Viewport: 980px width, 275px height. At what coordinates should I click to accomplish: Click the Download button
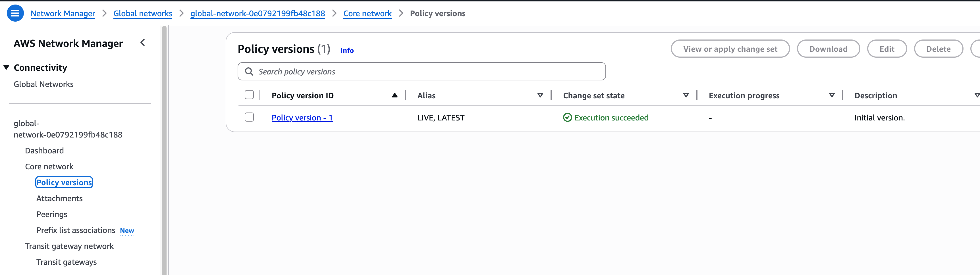coord(828,49)
